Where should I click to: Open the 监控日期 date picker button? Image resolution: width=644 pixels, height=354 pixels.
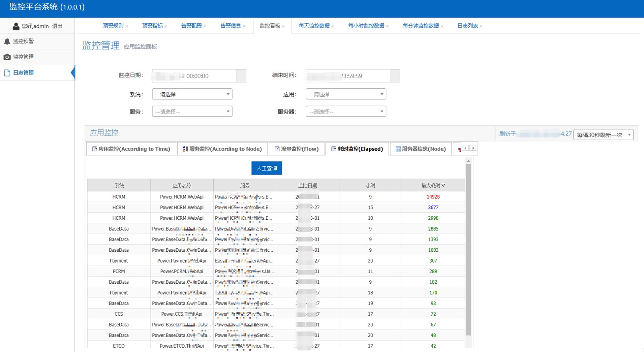(x=241, y=76)
